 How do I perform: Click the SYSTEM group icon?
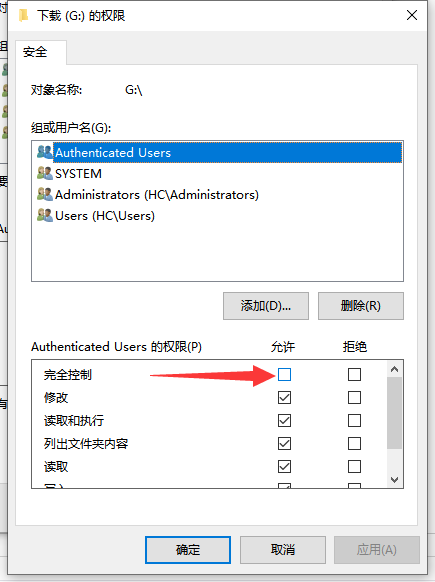[x=45, y=173]
